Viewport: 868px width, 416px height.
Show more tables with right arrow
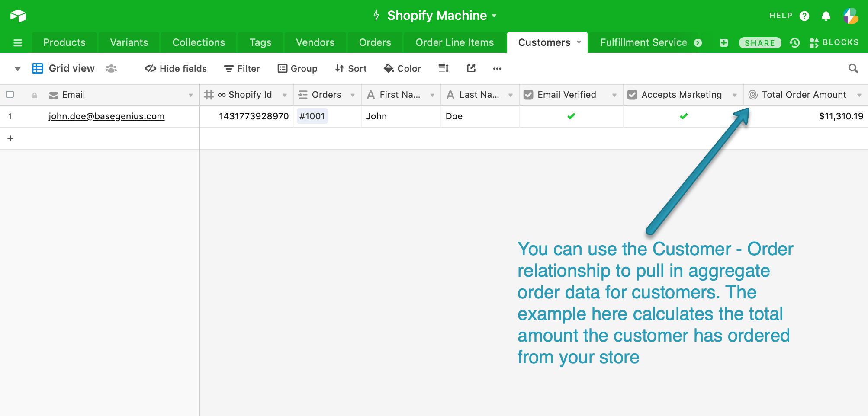pyautogui.click(x=698, y=43)
